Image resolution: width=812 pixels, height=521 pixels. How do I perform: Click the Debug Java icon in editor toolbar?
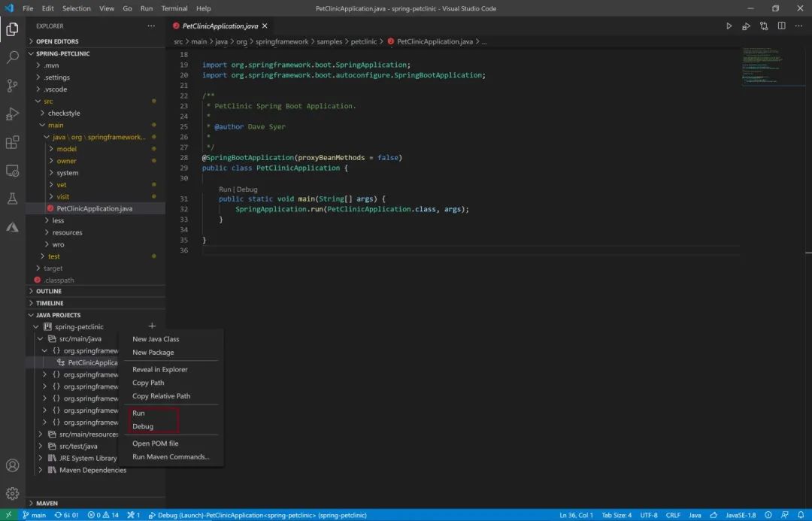[x=747, y=26]
